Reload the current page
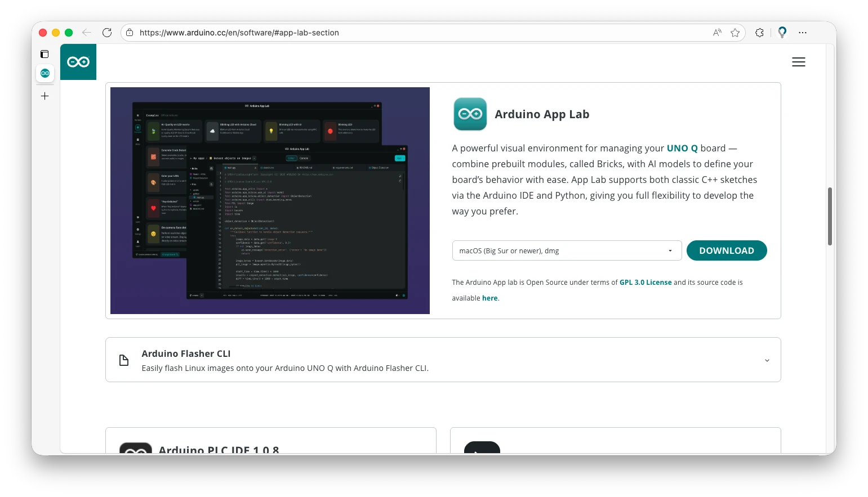The width and height of the screenshot is (868, 497). (x=107, y=32)
